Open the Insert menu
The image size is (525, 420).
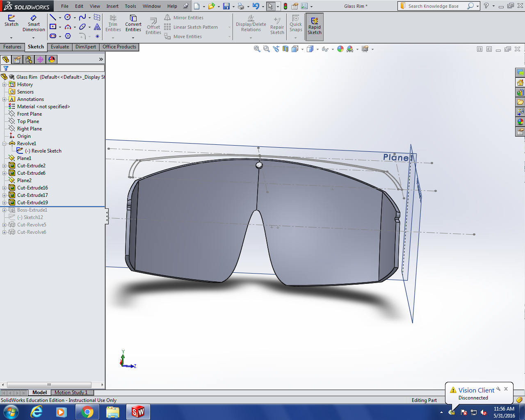112,6
